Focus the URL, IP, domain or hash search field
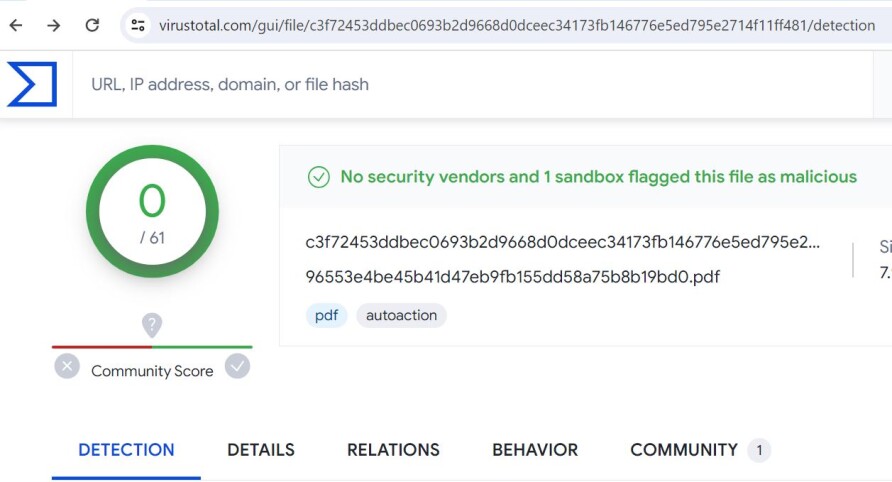This screenshot has width=892, height=482. 472,84
